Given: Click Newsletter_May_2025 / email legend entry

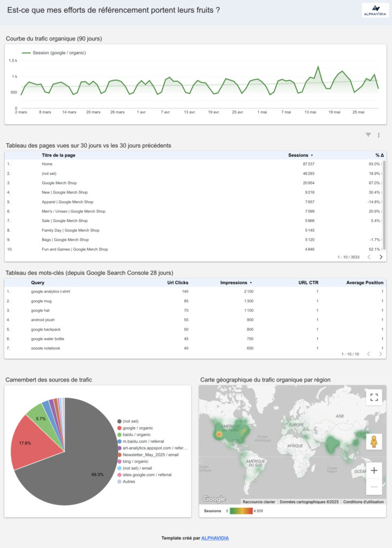Looking at the screenshot, I should tap(148, 455).
